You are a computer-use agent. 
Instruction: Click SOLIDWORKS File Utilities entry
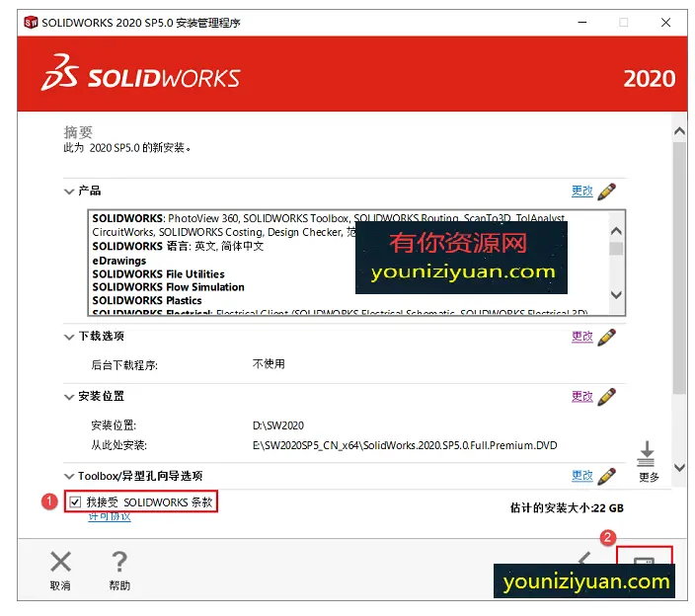pyautogui.click(x=158, y=273)
